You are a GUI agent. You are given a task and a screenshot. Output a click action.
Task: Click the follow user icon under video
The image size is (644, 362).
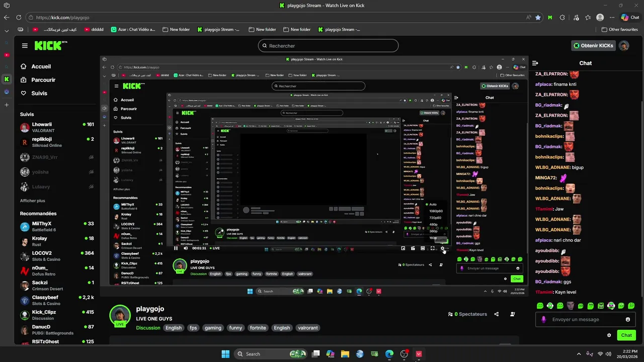(x=513, y=314)
